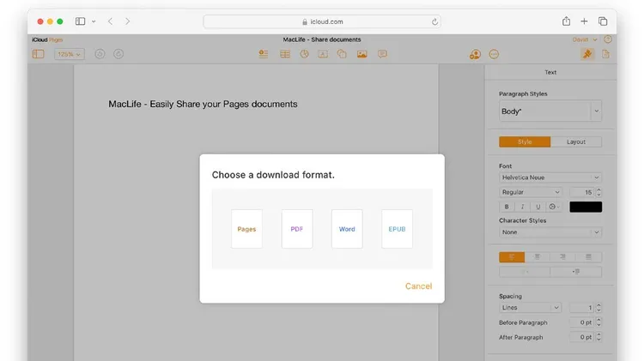Open the Regular font weight dropdown
644x361 pixels.
click(x=531, y=192)
